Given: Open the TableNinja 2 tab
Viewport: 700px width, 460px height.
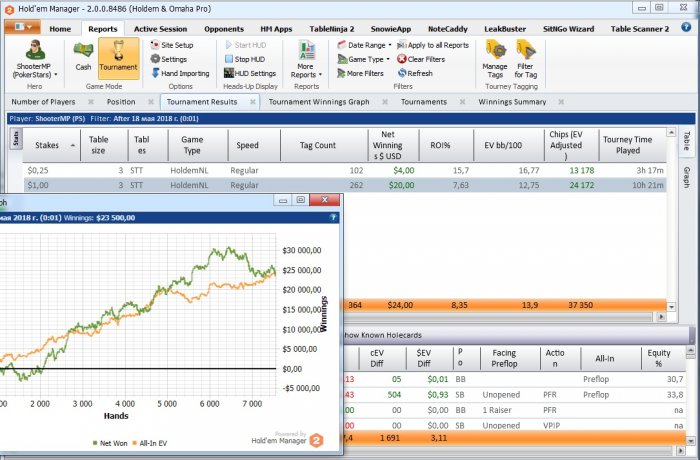Looking at the screenshot, I should 332,29.
